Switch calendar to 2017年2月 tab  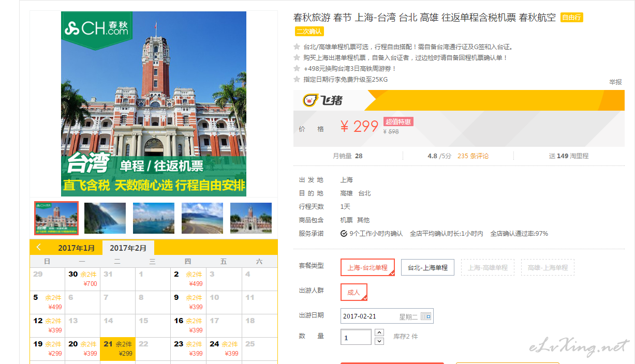128,248
